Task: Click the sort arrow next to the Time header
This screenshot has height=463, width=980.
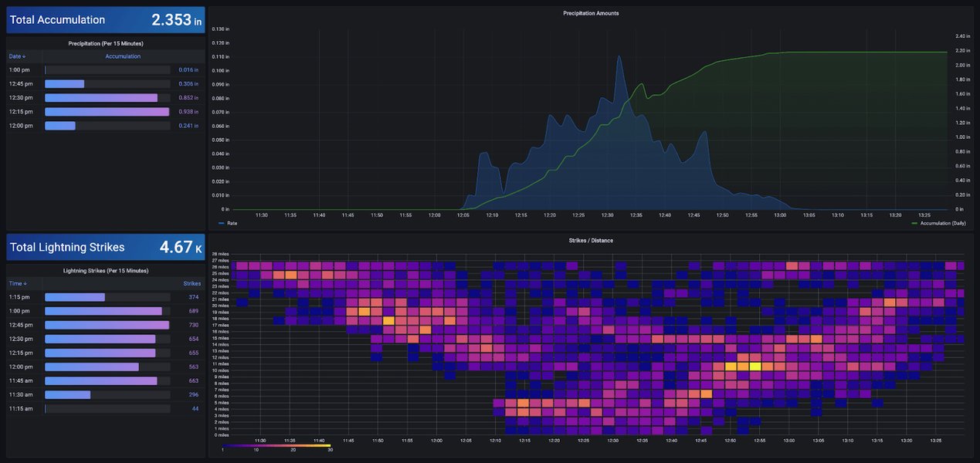Action: pos(24,282)
